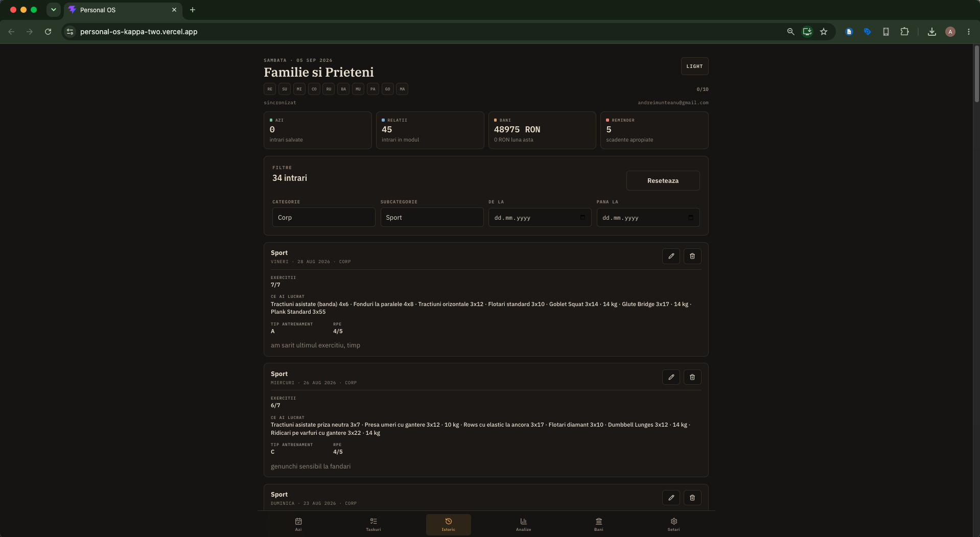The image size is (980, 537).
Task: Open the tab search chevron in Chrome
Action: [54, 10]
